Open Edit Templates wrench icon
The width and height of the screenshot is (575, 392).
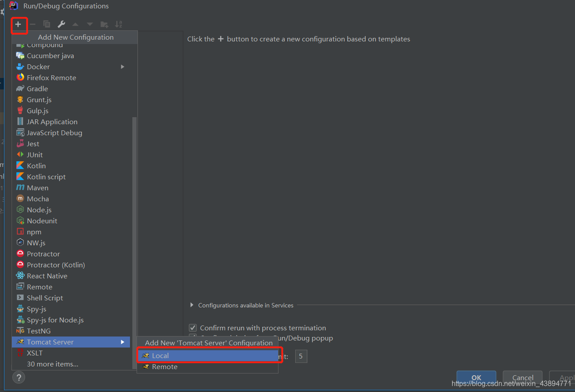[x=61, y=24]
